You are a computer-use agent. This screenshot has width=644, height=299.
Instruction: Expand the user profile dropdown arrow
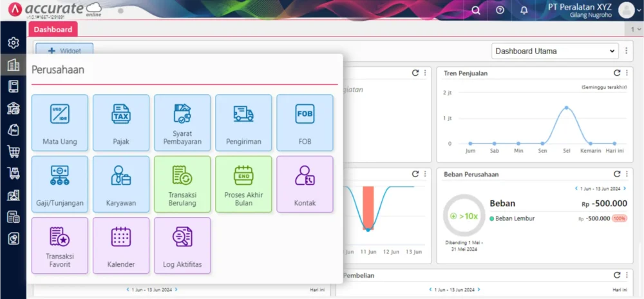click(639, 11)
